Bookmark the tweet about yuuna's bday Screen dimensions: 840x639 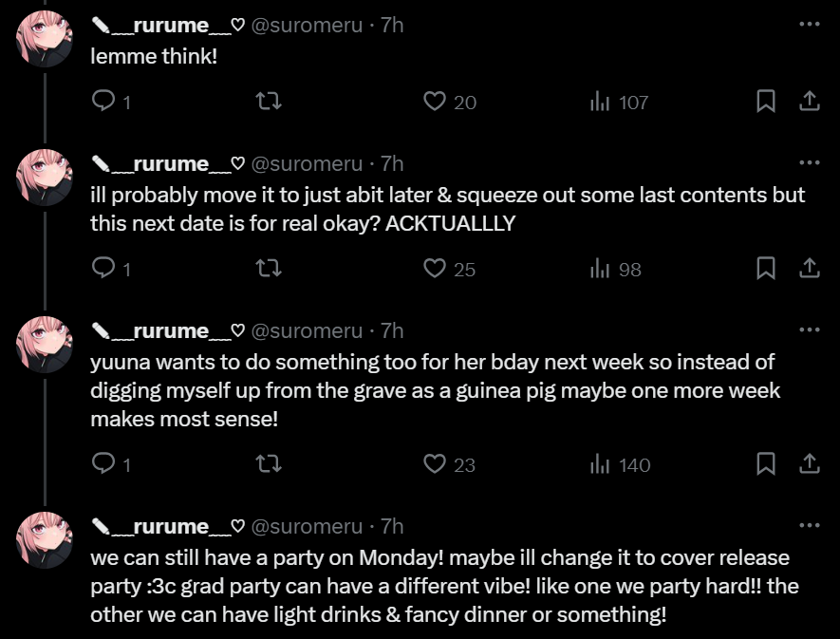pos(766,464)
